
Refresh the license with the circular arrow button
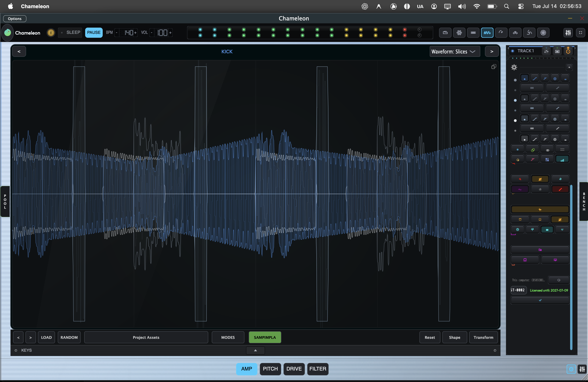tap(559, 280)
